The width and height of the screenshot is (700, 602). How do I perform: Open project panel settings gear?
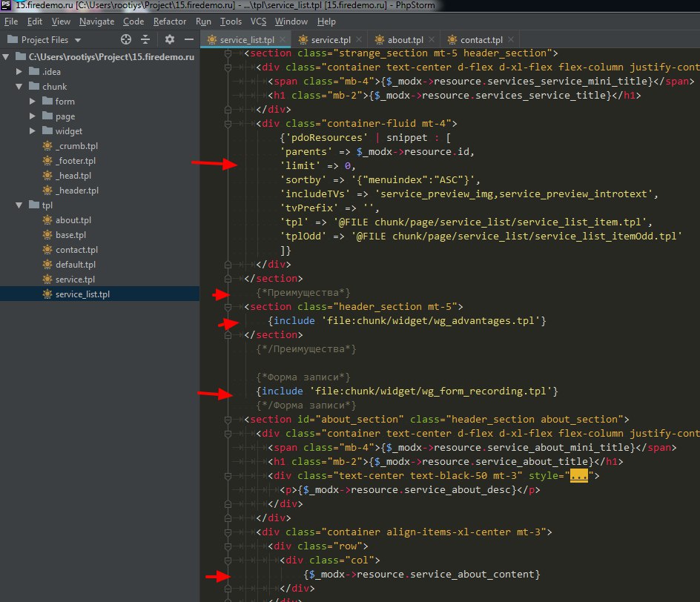point(170,39)
